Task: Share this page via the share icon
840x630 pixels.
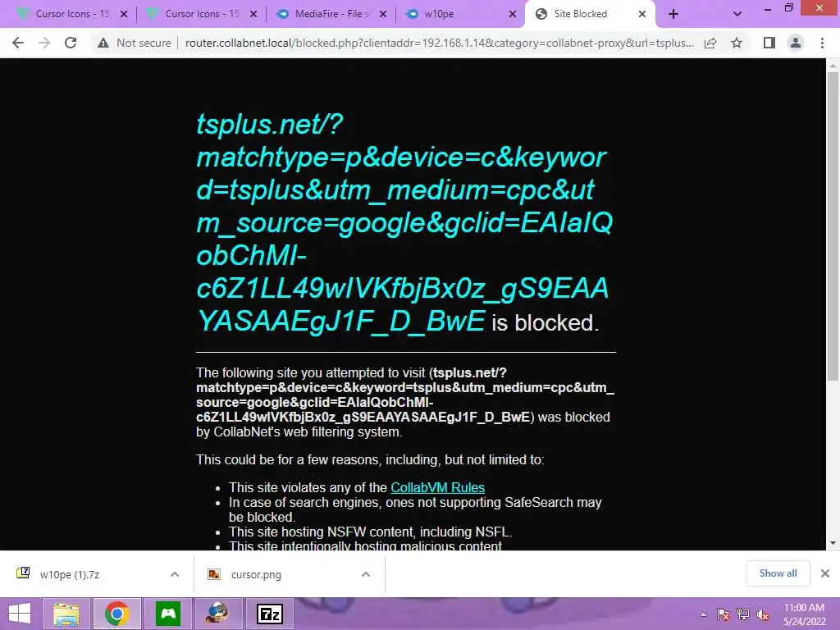Action: click(710, 43)
